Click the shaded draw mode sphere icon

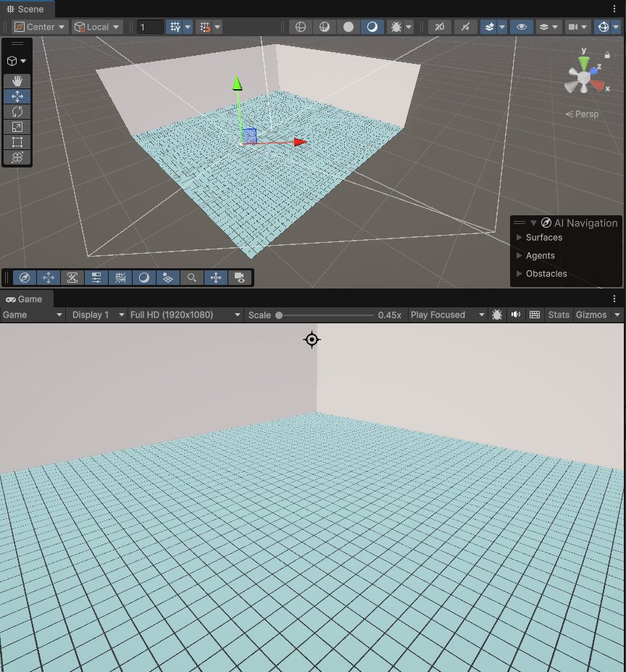click(x=349, y=27)
